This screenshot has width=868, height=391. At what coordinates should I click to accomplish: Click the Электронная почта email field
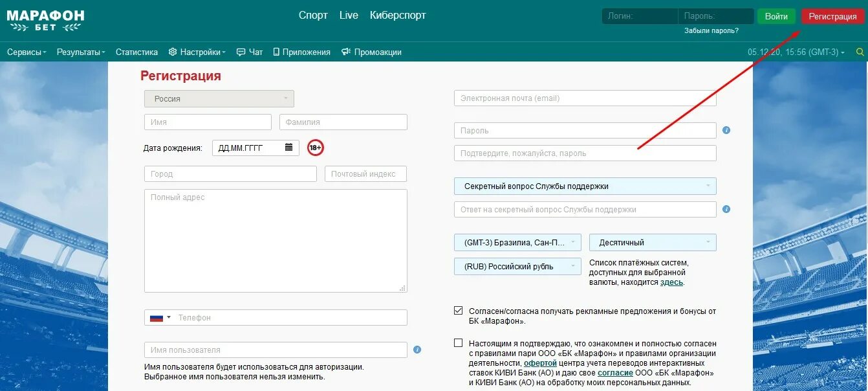pos(585,98)
